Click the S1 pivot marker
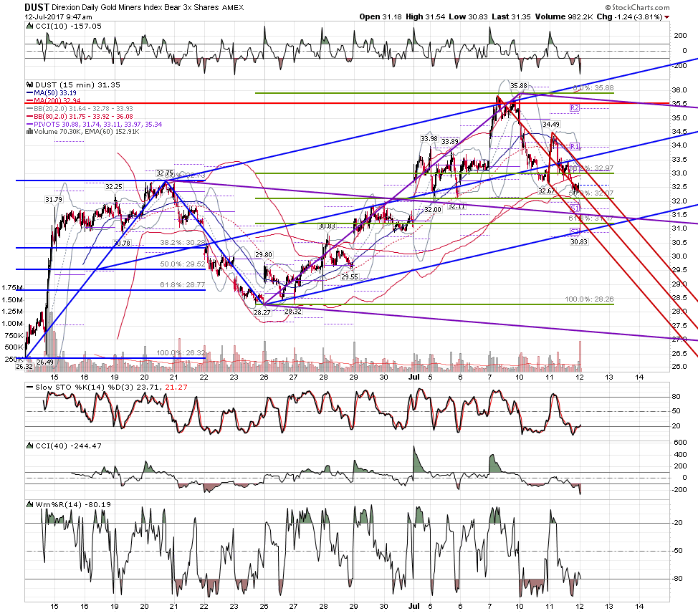 click(x=575, y=208)
